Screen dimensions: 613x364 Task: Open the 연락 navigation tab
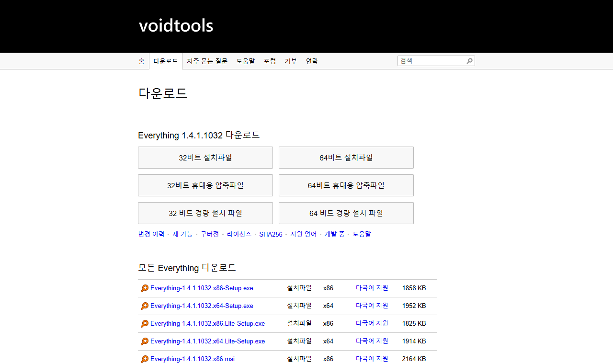[x=312, y=61]
